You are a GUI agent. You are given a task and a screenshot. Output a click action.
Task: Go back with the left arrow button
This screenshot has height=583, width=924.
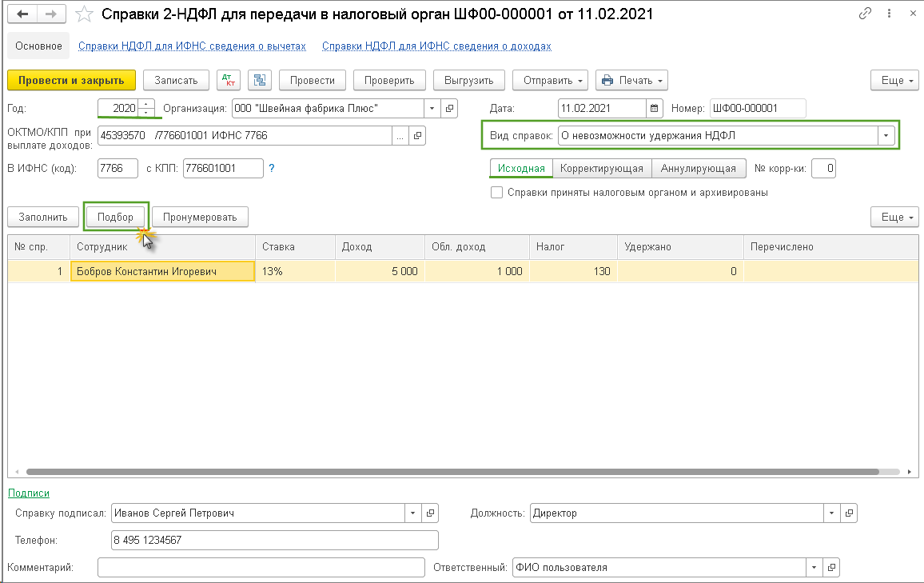point(22,14)
